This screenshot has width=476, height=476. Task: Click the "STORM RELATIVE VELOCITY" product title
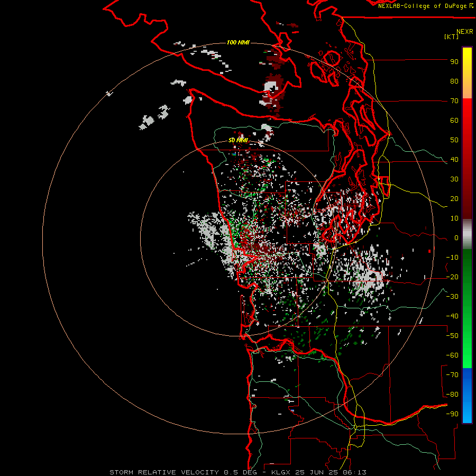click(x=164, y=472)
